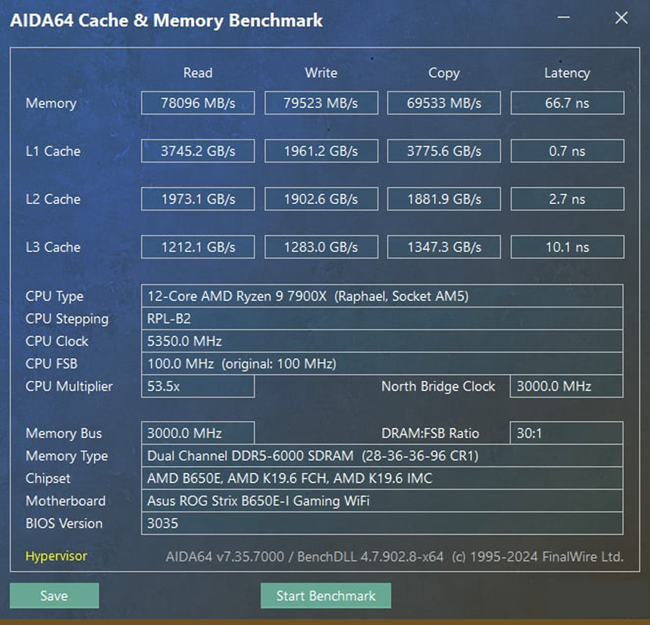Click the CPU Multiplier label
The width and height of the screenshot is (650, 625).
point(69,386)
